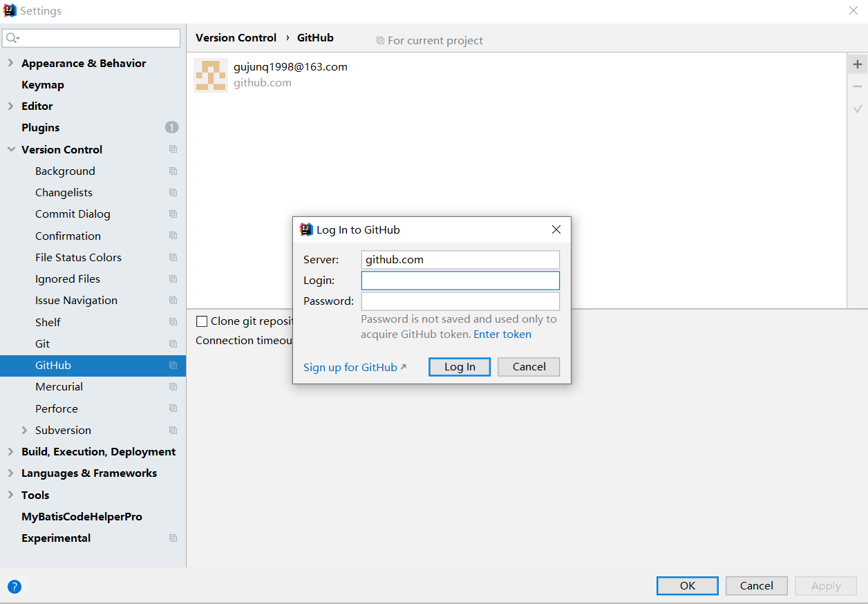The width and height of the screenshot is (868, 604).
Task: Click the search magnifier icon in settings
Action: point(12,38)
